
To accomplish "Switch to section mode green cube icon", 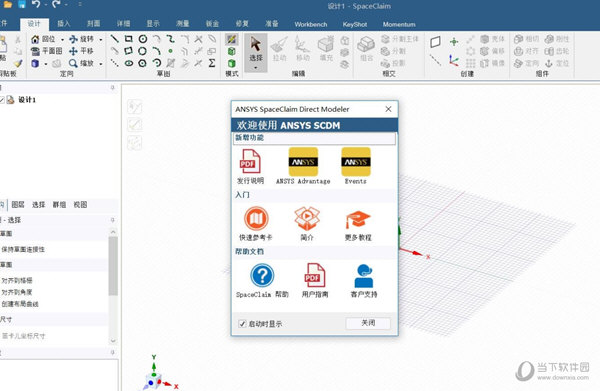I will coord(232,51).
